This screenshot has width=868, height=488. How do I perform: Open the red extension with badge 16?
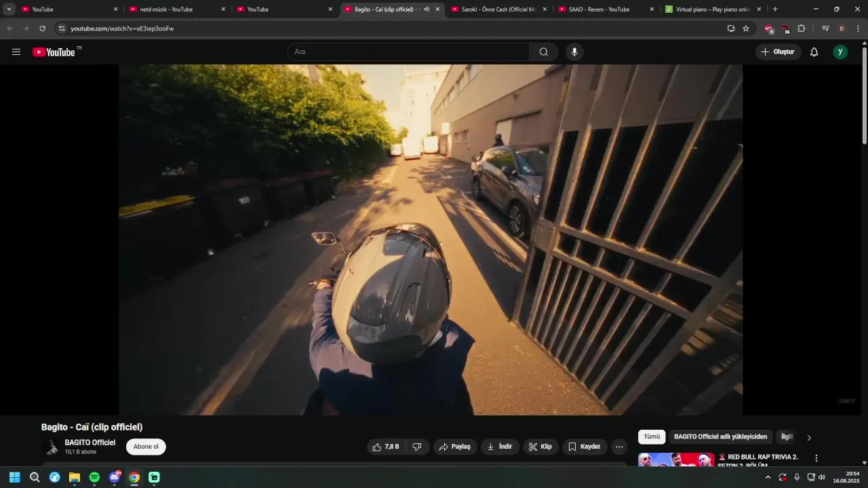(785, 28)
